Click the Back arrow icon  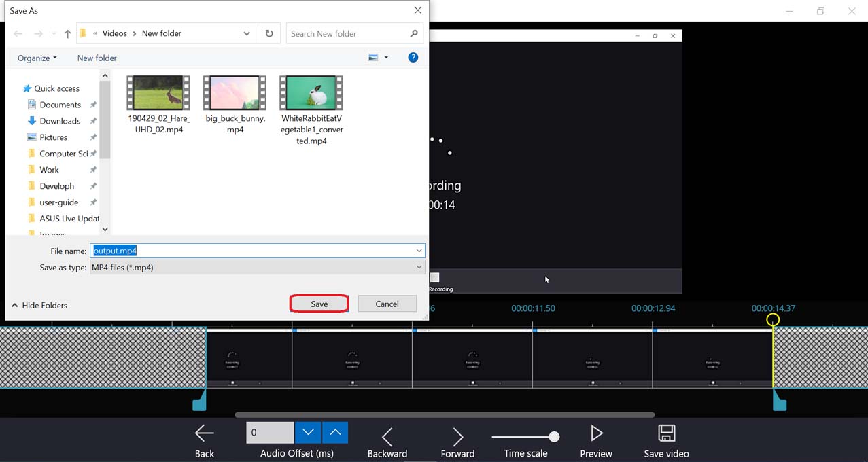click(204, 433)
